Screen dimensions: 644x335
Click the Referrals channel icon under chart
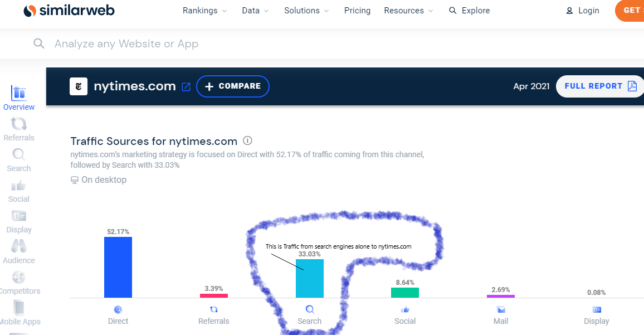(213, 309)
